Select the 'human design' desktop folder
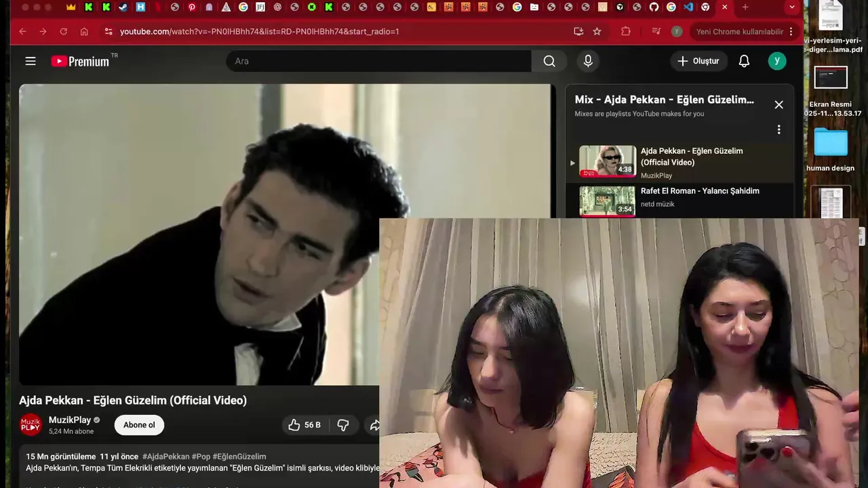 831,149
